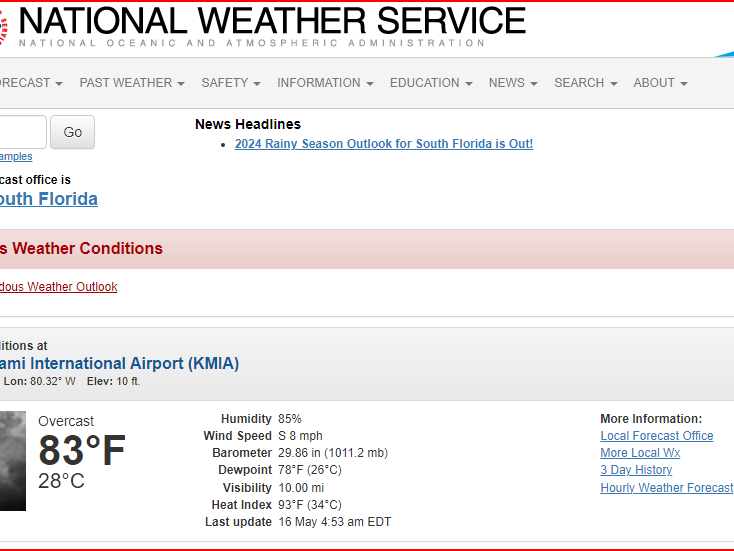Viewport: 734px width, 551px height.
Task: Click the location search input field
Action: tap(22, 132)
